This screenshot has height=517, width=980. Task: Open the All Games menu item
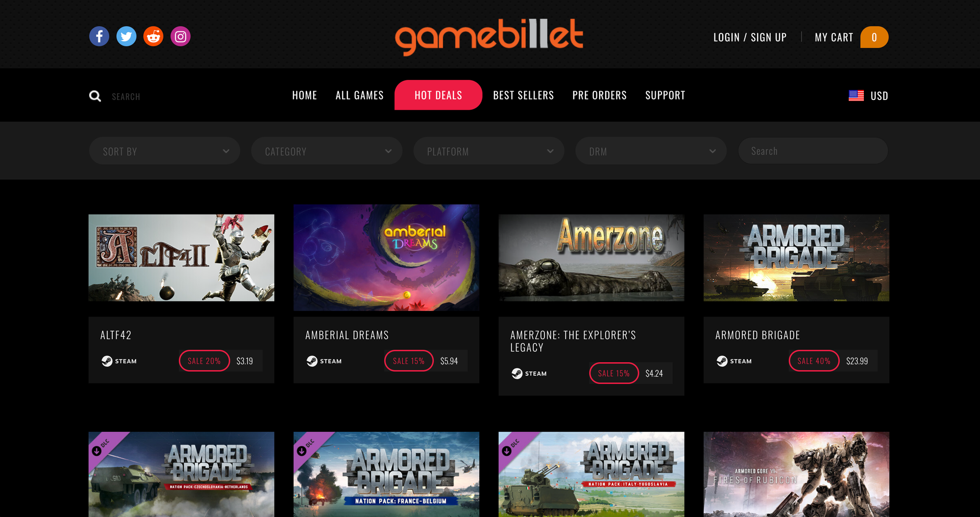pyautogui.click(x=360, y=95)
